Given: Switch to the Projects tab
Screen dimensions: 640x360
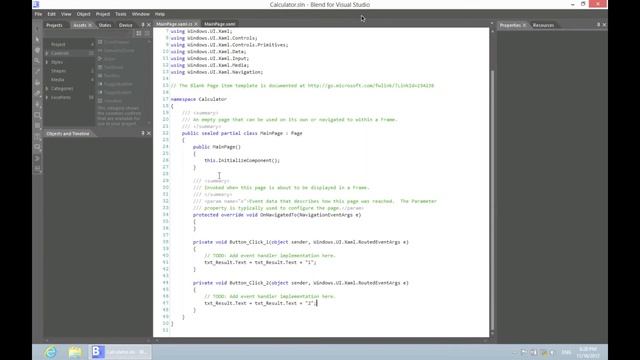Looking at the screenshot, I should [x=54, y=25].
